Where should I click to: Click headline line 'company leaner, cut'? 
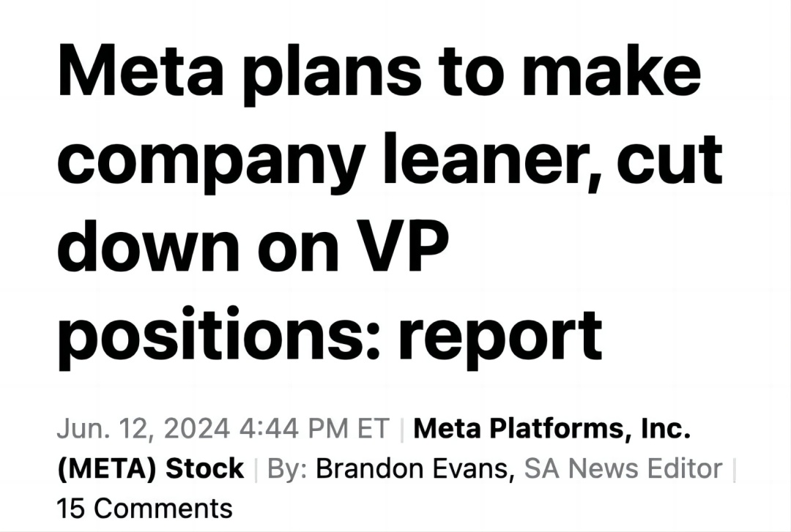390,162
